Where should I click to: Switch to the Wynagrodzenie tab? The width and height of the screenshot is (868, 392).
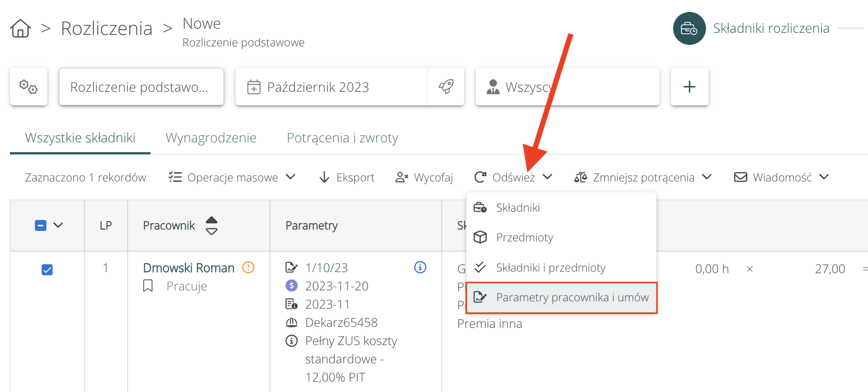point(211,138)
